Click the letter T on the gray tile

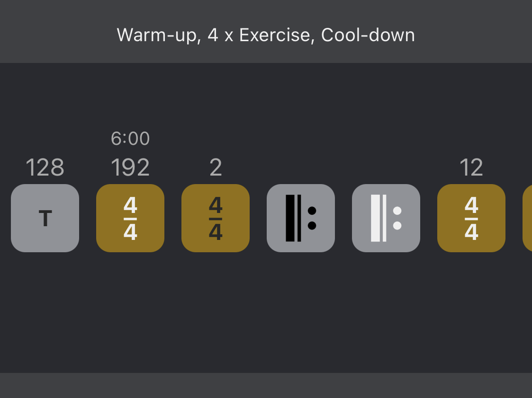45,219
